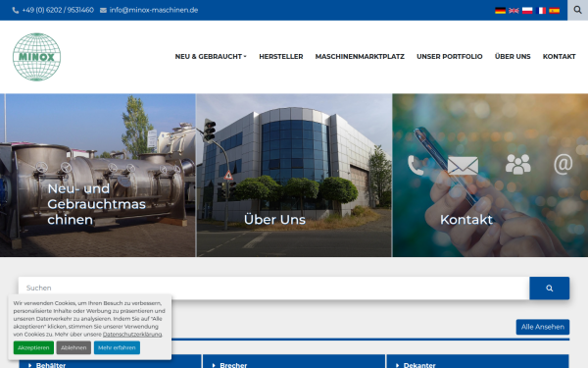Pick the Spanish flag language icon
The width and height of the screenshot is (588, 368).
click(555, 11)
